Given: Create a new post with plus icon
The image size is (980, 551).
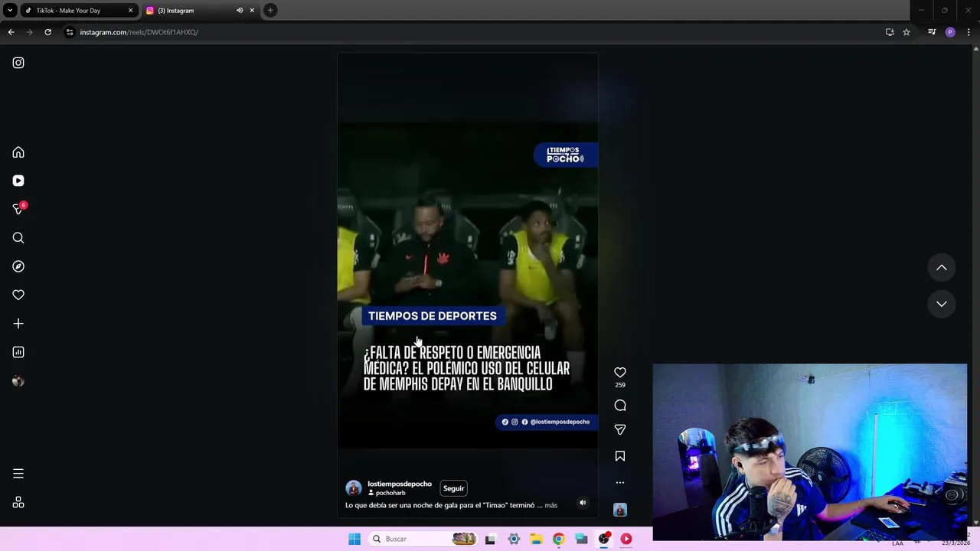Looking at the screenshot, I should [x=18, y=324].
